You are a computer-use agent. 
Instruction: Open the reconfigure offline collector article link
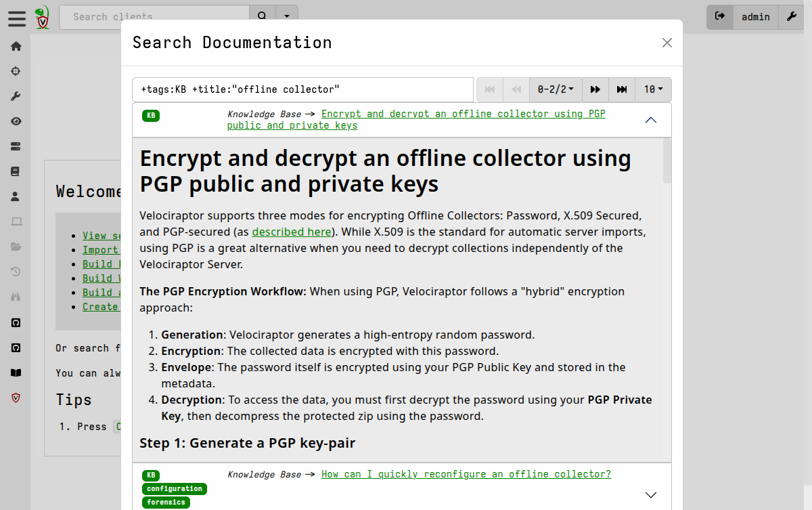(x=466, y=473)
